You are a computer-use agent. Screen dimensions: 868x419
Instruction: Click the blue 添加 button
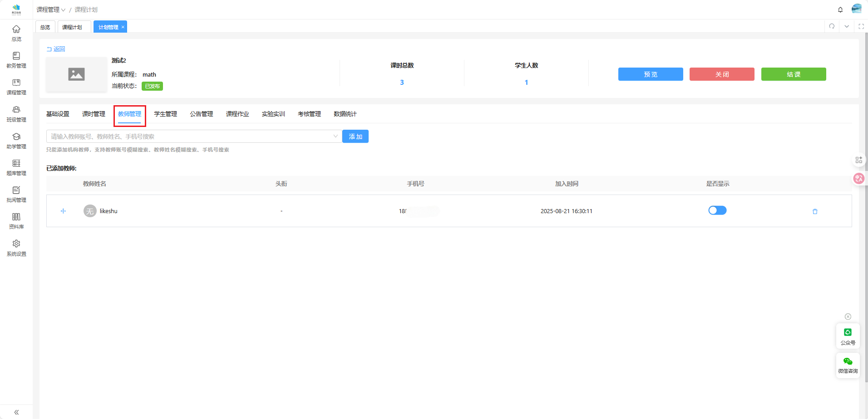click(355, 136)
